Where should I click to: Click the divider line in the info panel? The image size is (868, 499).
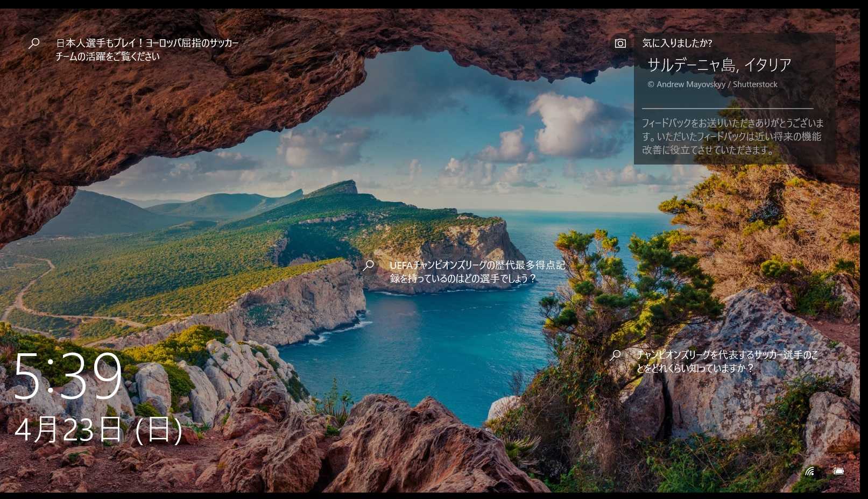tap(727, 109)
